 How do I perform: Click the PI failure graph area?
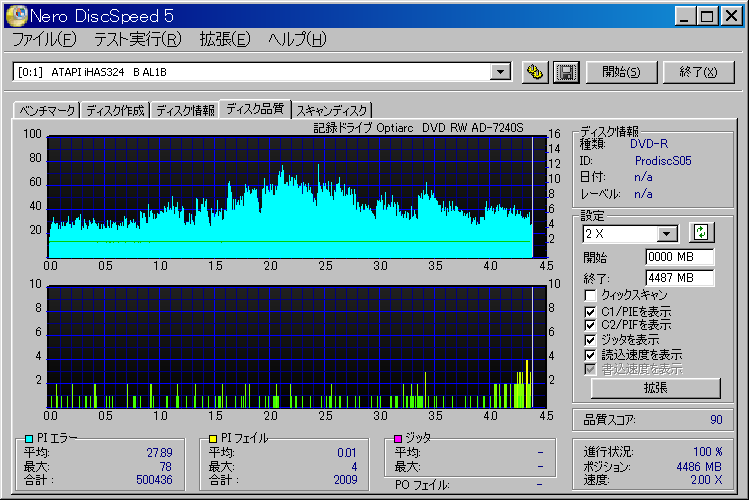click(x=297, y=347)
